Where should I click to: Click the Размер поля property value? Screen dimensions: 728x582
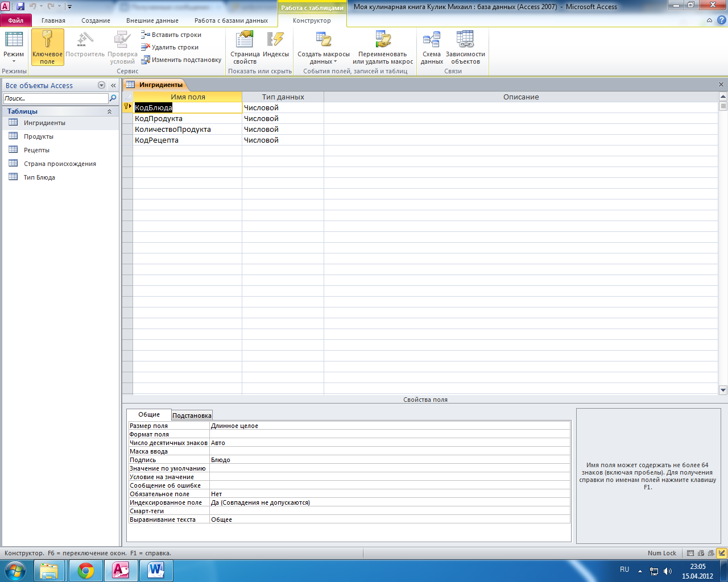[x=390, y=426]
